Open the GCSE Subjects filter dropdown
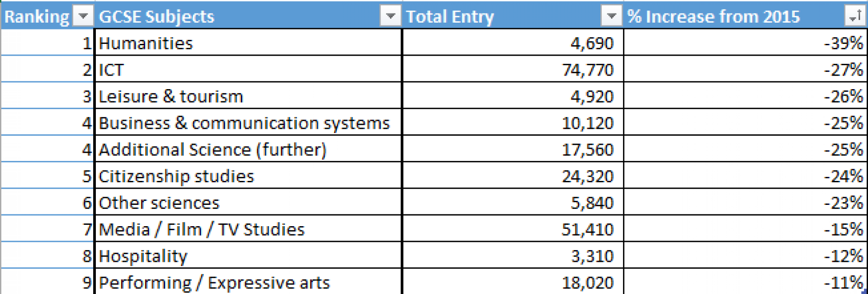This screenshot has height=294, width=868. click(391, 16)
